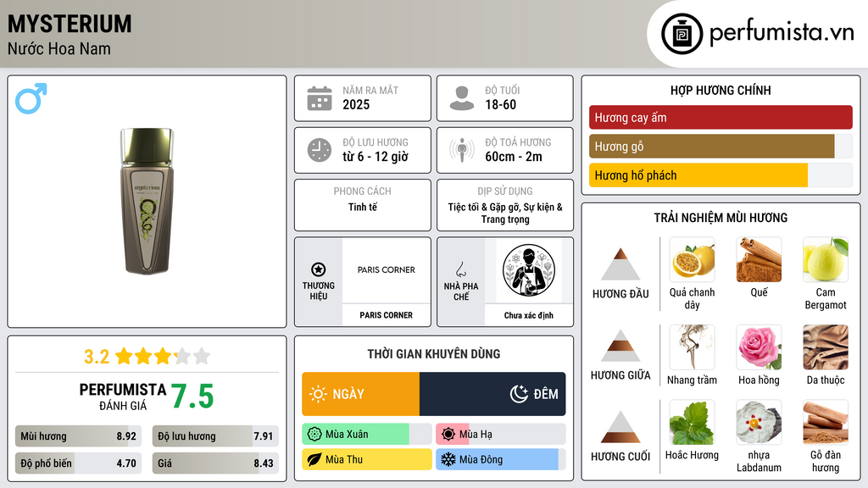The image size is (868, 488).
Task: Click the yellow Mùa Thu season bar
Action: [367, 459]
